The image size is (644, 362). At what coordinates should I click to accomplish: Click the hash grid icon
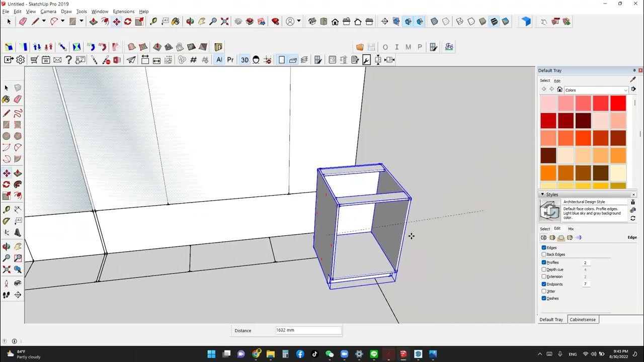click(x=194, y=60)
